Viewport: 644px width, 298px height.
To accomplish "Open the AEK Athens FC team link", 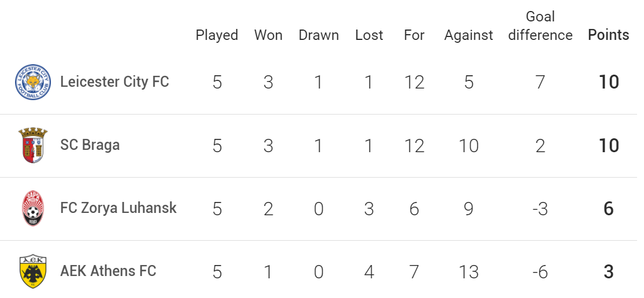I will [108, 271].
